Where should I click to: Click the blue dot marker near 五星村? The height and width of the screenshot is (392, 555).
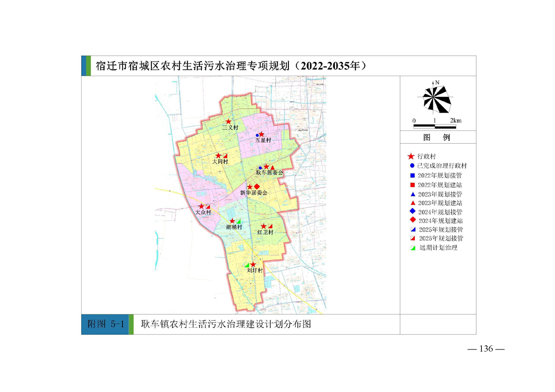click(x=257, y=135)
